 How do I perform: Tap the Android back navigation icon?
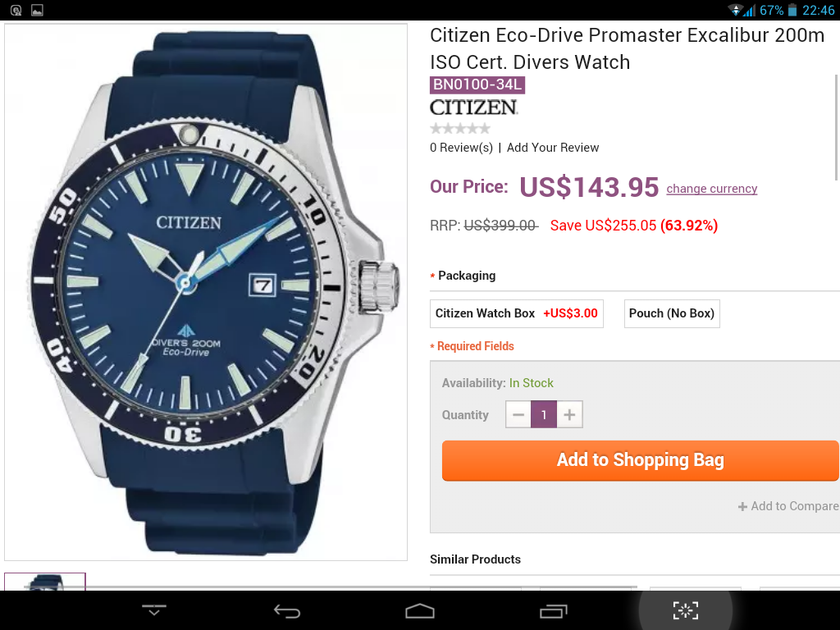coord(286,610)
